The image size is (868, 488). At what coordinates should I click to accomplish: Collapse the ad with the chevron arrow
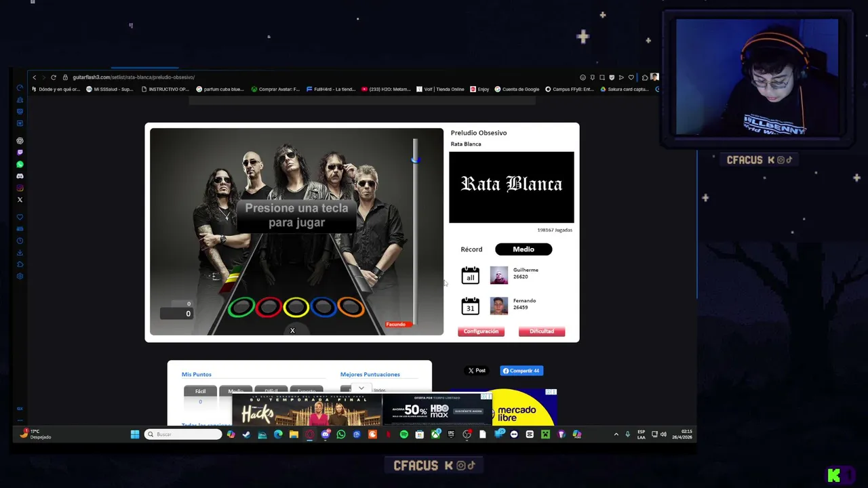tap(361, 389)
